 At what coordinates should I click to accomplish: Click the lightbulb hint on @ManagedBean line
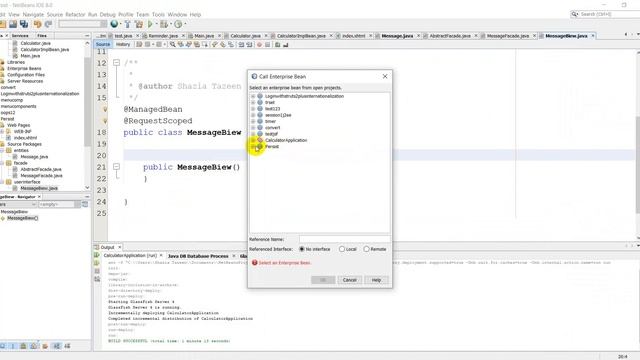coord(105,109)
